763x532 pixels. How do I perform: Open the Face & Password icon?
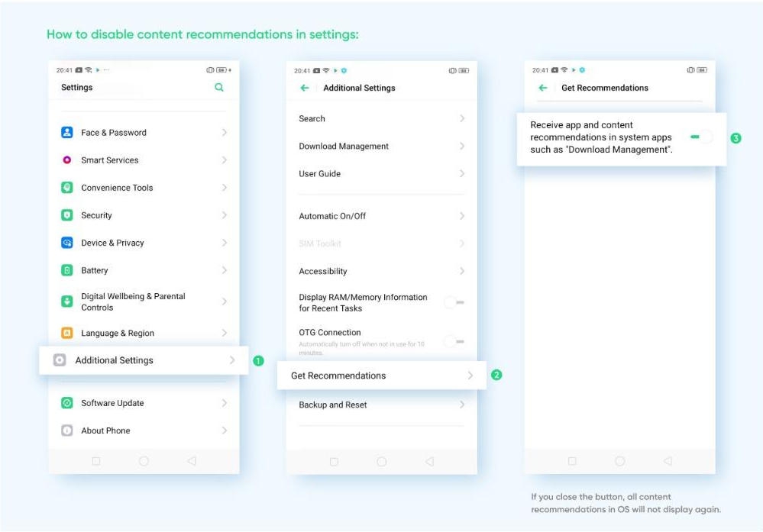[x=67, y=132]
